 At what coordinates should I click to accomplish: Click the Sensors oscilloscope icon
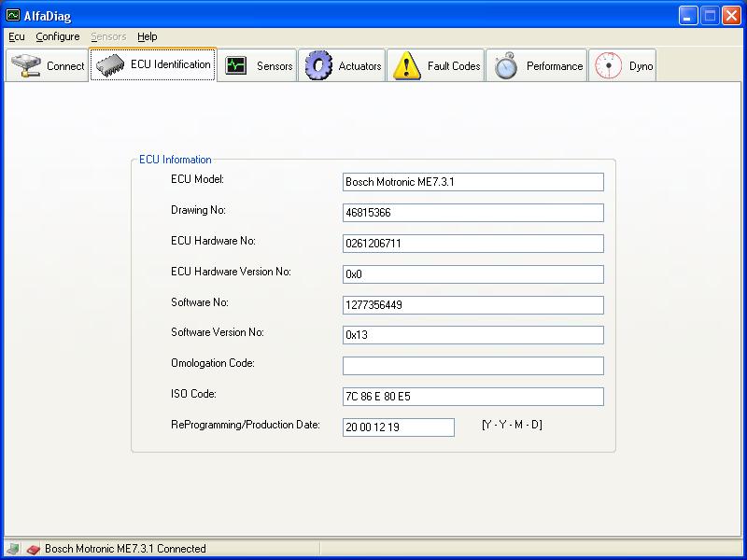click(236, 65)
